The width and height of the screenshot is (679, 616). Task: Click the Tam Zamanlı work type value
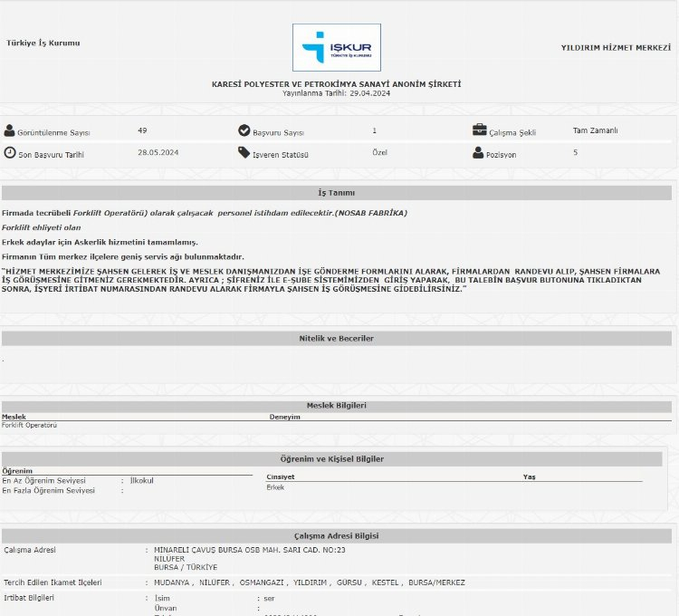pyautogui.click(x=595, y=130)
